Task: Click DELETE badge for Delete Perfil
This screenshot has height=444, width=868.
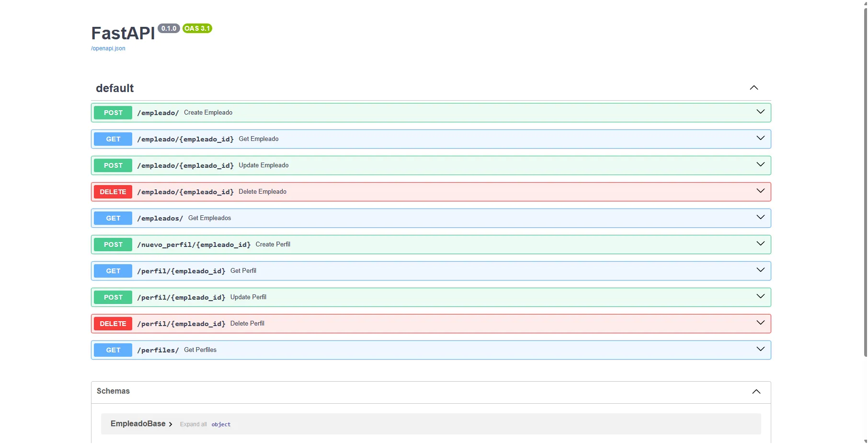Action: [x=113, y=324]
